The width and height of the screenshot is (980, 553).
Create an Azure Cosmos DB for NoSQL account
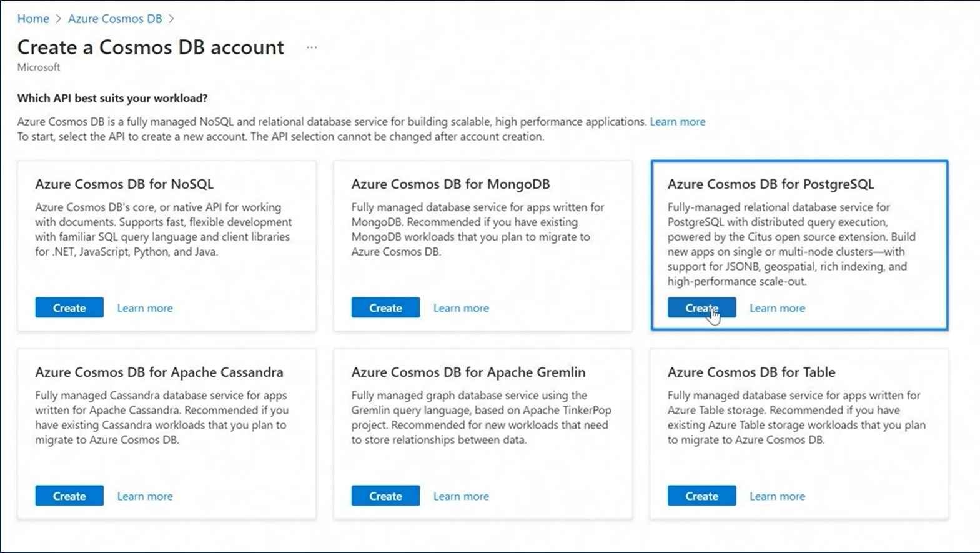69,307
